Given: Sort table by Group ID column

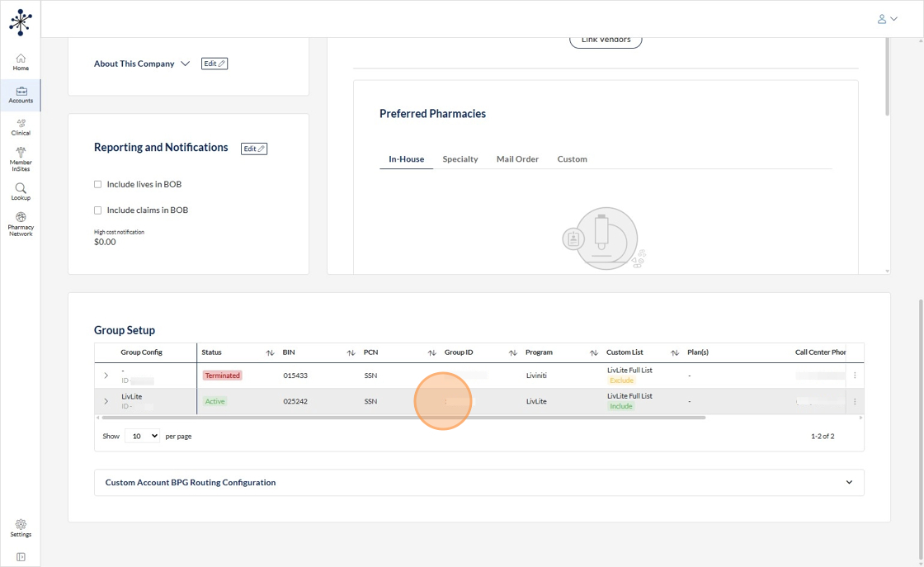Looking at the screenshot, I should point(512,352).
